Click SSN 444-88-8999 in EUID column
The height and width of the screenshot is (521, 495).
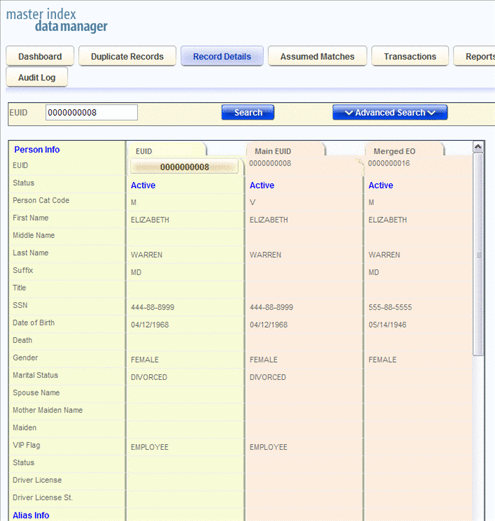(x=152, y=307)
